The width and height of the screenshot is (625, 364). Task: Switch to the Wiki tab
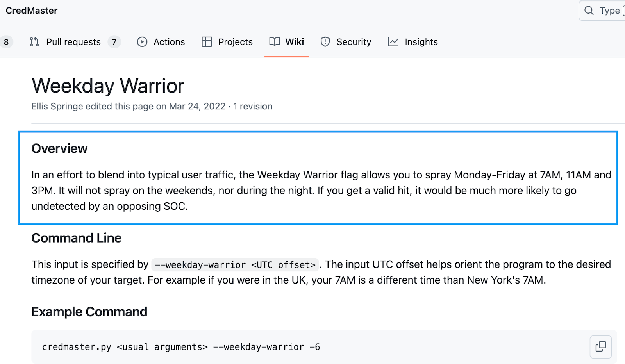pos(295,42)
